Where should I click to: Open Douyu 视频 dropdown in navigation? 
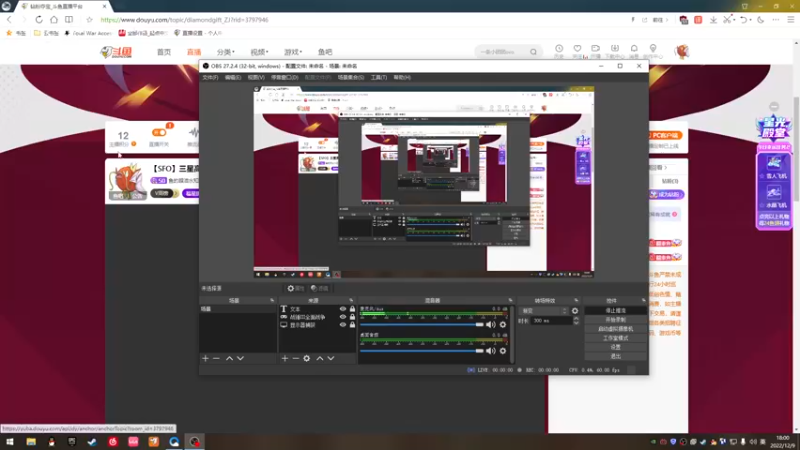pyautogui.click(x=259, y=52)
